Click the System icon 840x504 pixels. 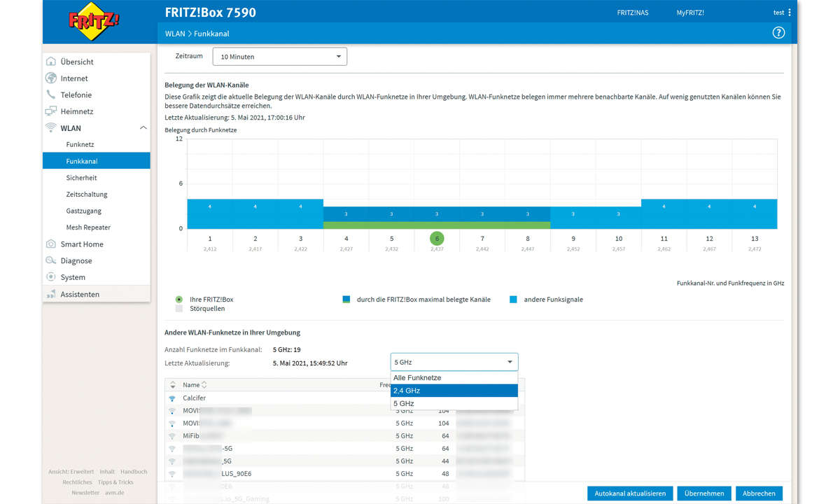tap(50, 277)
